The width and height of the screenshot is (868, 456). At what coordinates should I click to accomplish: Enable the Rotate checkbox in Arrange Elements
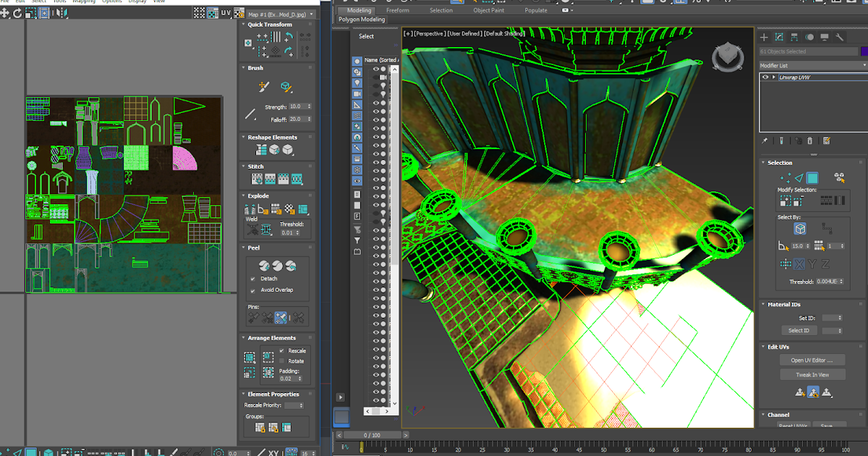(282, 361)
